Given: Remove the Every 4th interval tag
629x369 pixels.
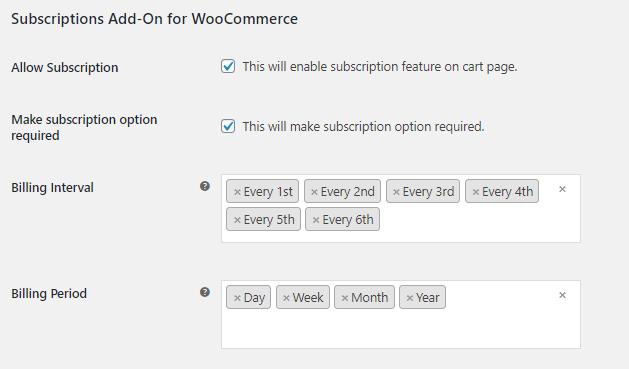Looking at the screenshot, I should coord(476,192).
